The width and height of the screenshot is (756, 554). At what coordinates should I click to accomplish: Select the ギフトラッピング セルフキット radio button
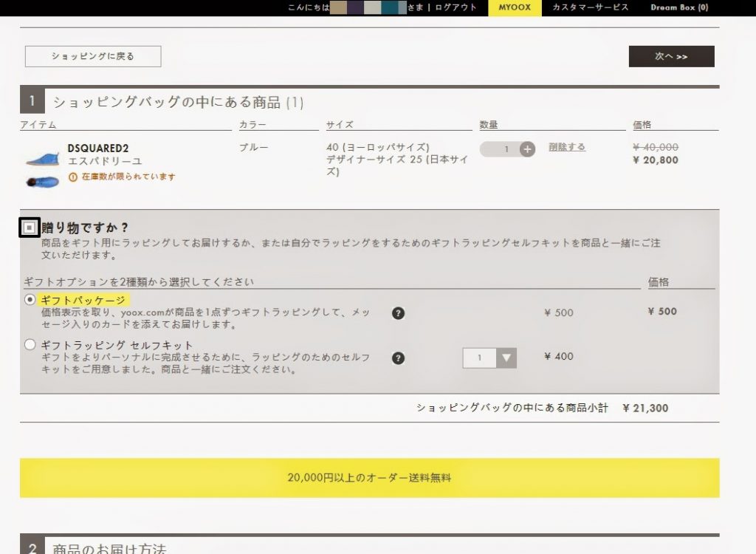(30, 344)
